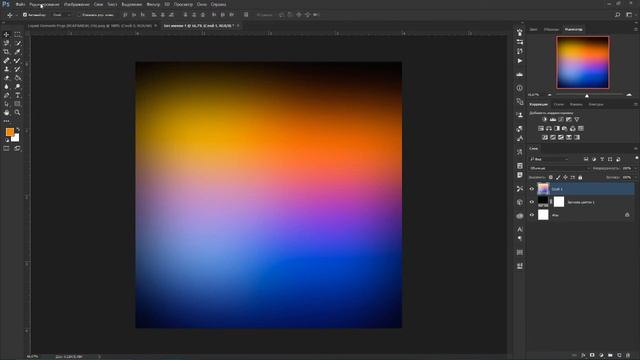Open the Navigator panel flyout menu

(x=636, y=29)
